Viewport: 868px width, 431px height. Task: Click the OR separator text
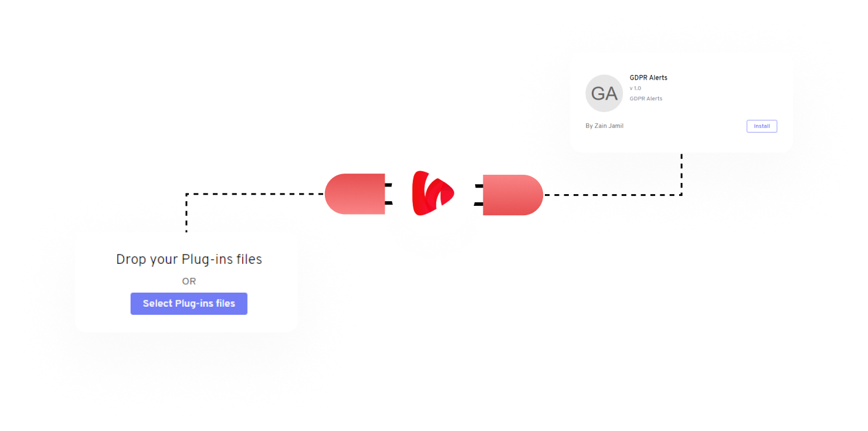pos(188,281)
